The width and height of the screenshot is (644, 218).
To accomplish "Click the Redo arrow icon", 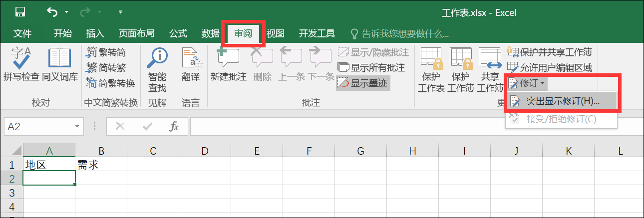I will pyautogui.click(x=85, y=11).
